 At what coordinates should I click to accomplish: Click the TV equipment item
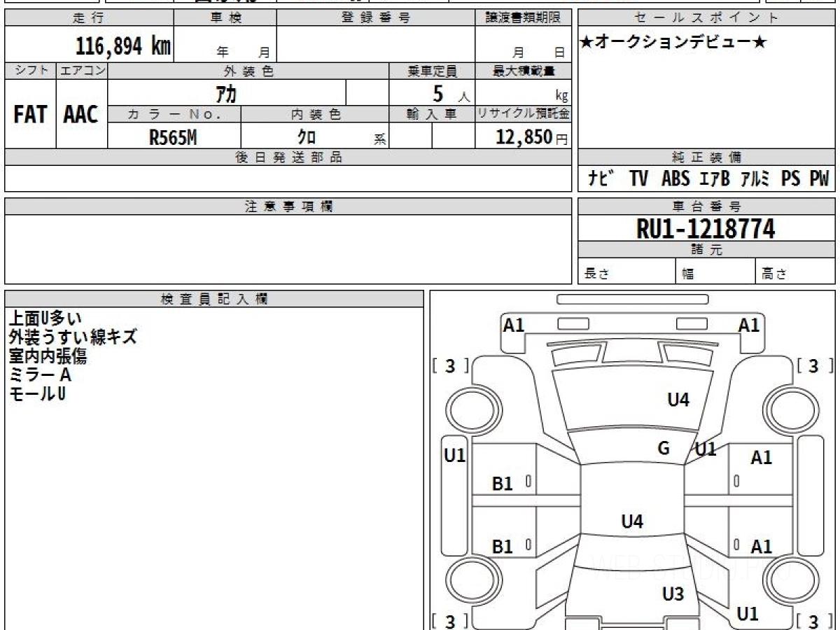(x=638, y=178)
